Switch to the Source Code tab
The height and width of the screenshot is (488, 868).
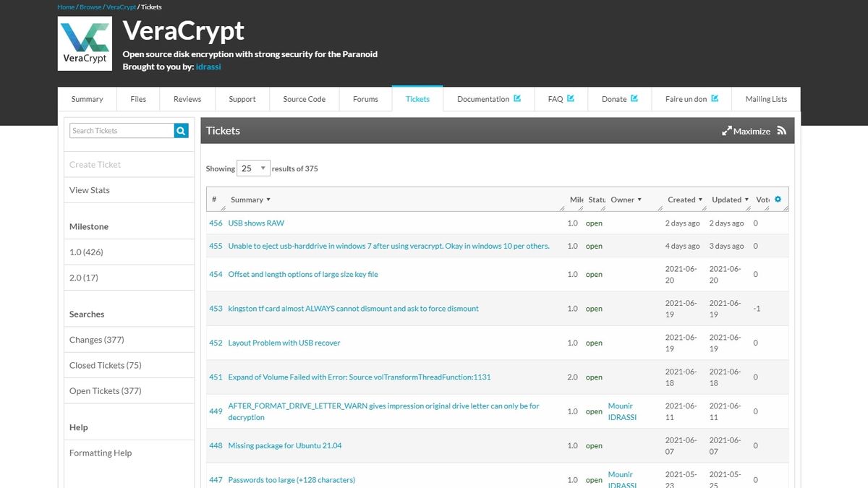point(304,99)
